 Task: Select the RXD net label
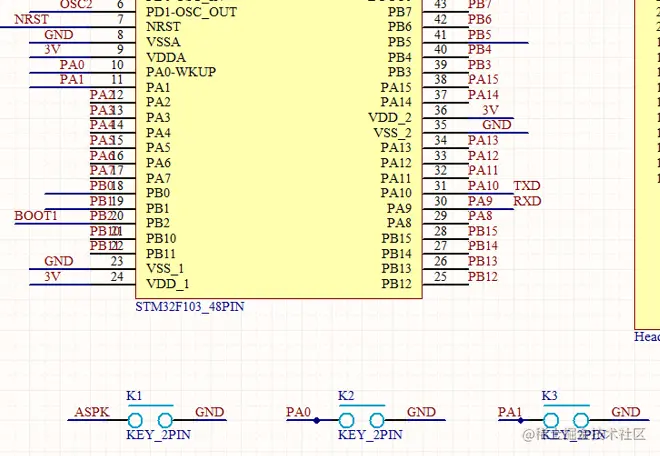coord(527,201)
